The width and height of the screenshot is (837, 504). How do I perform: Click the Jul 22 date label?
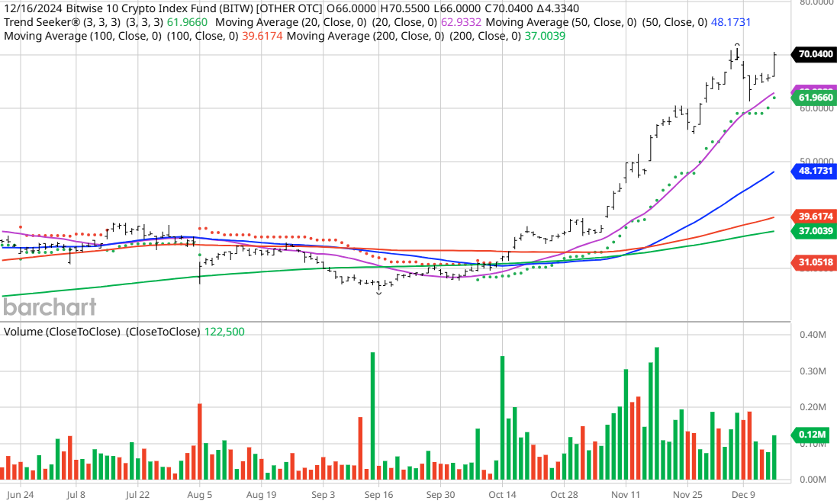pyautogui.click(x=138, y=494)
